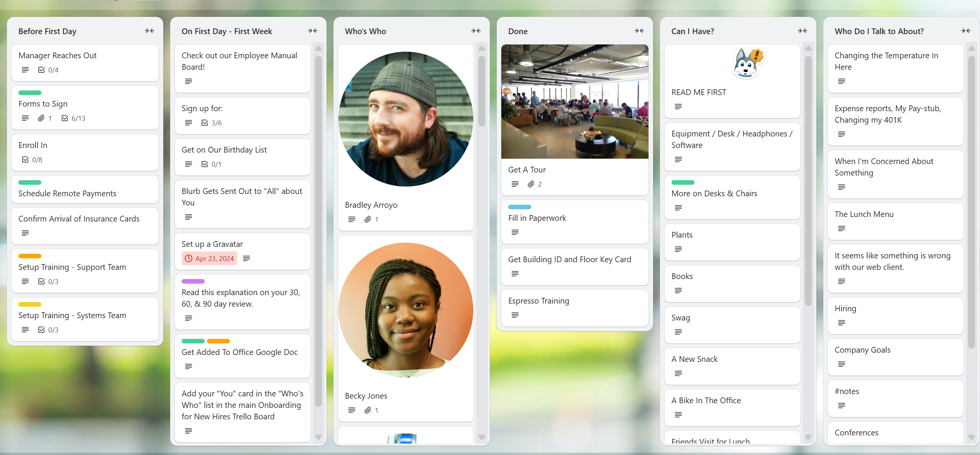Image resolution: width=980 pixels, height=455 pixels.
Task: Click scroll up arrow in Who's Who list
Action: tap(482, 48)
